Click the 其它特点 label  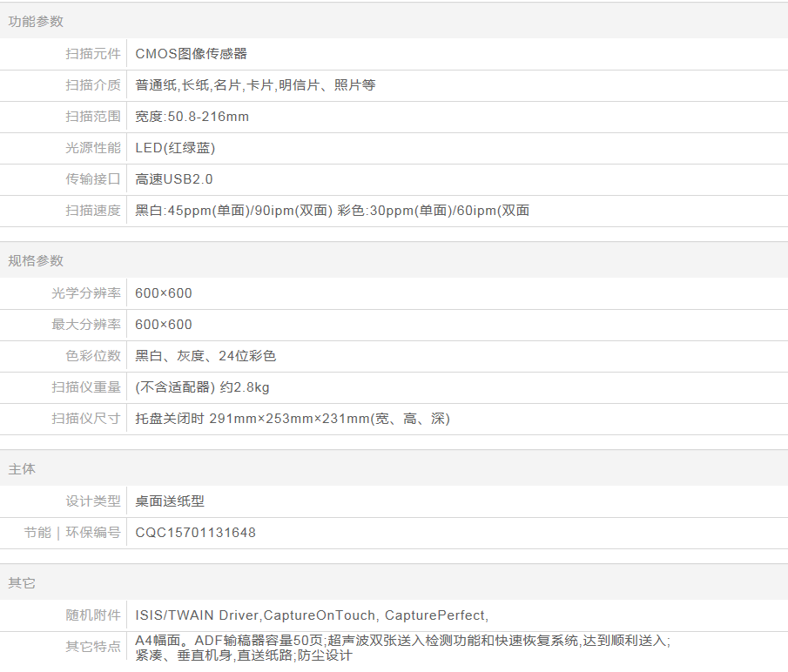coord(93,647)
